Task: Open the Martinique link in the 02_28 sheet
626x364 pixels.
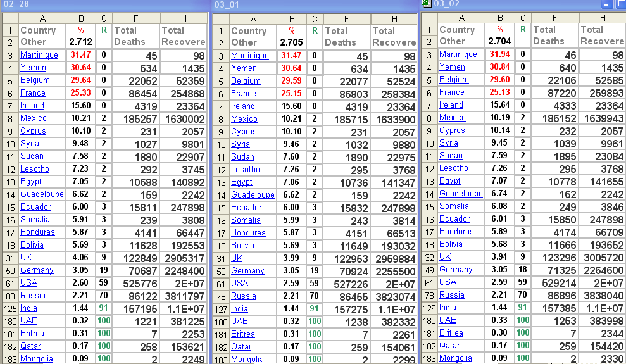Action: point(39,55)
